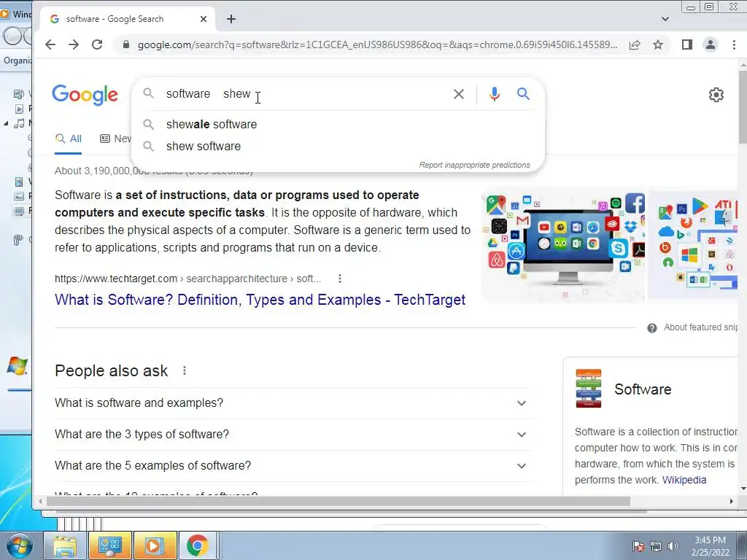Open the Chrome profile menu

(711, 44)
